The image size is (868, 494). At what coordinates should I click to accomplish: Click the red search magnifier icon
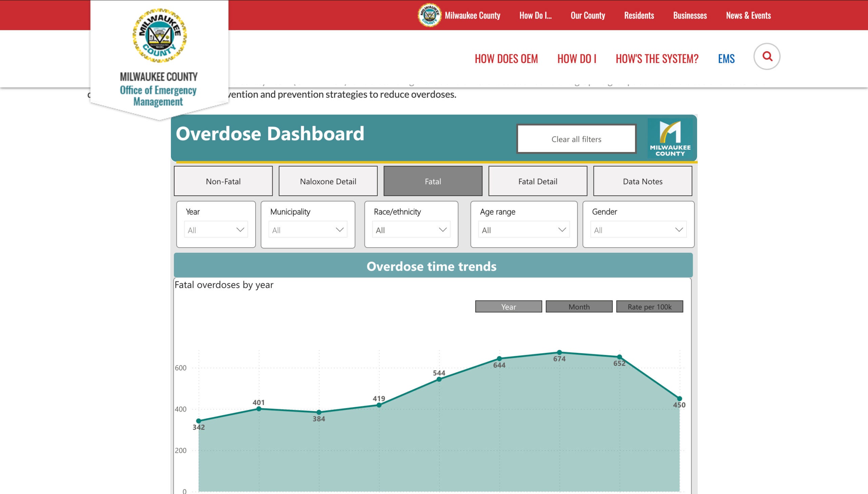767,56
